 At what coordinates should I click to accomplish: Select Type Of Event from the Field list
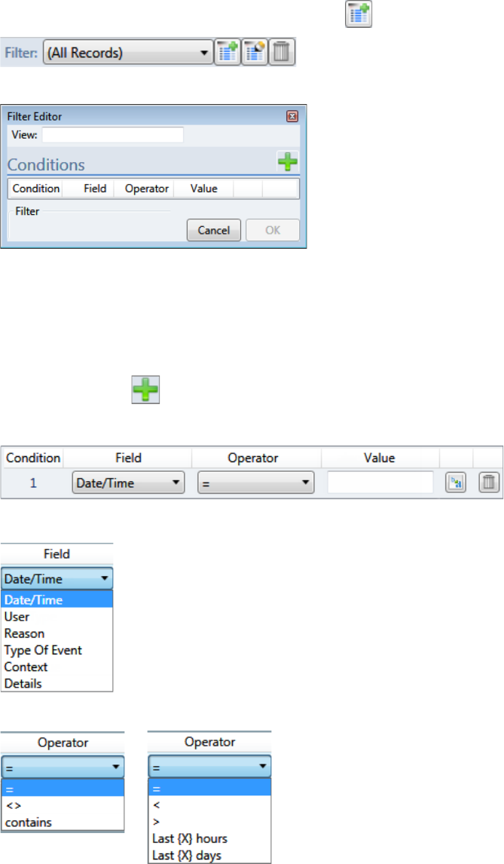pyautogui.click(x=57, y=650)
